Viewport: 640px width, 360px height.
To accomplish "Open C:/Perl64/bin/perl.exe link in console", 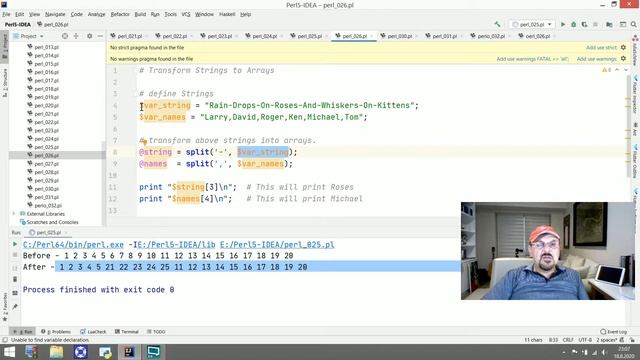I will pos(73,244).
